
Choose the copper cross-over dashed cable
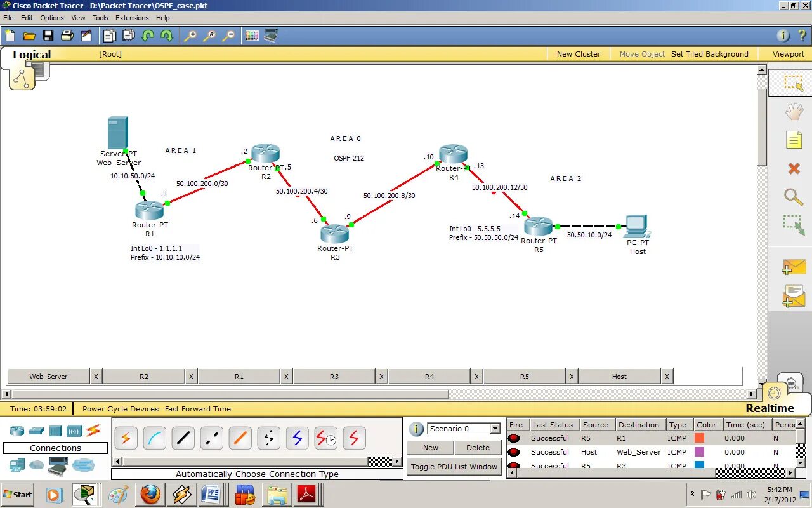(x=211, y=438)
